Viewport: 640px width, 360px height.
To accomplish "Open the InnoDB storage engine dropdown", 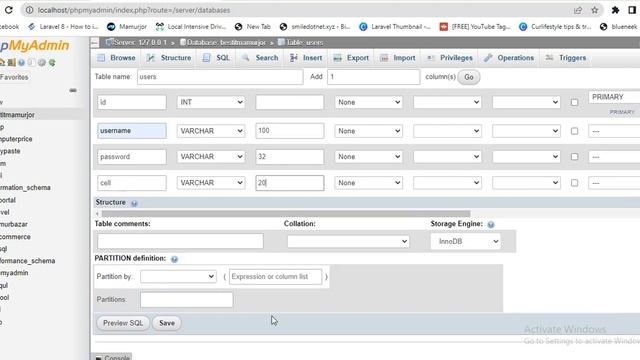I will coord(466,242).
